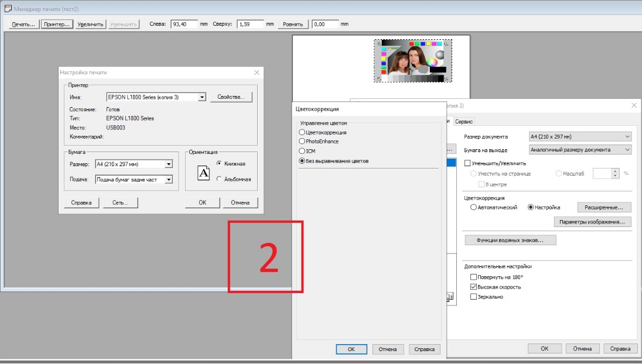Open Принтер... settings from the toolbar
The width and height of the screenshot is (642, 364).
(57, 24)
